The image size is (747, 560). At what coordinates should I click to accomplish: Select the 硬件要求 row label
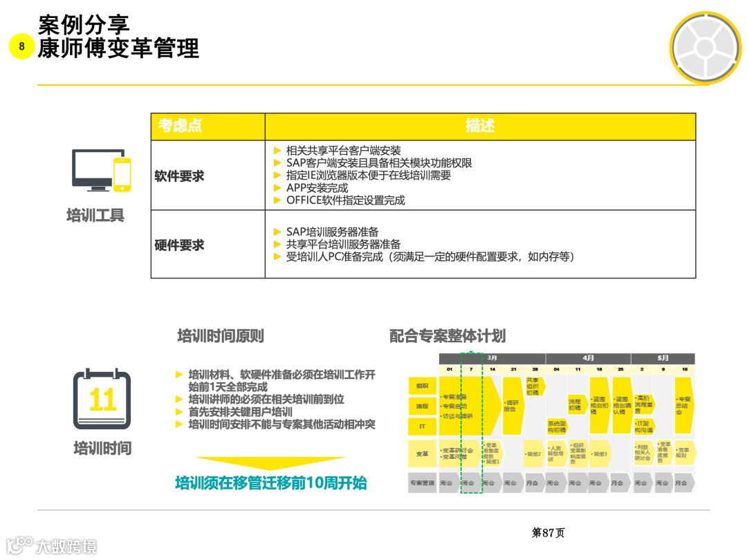tap(179, 245)
